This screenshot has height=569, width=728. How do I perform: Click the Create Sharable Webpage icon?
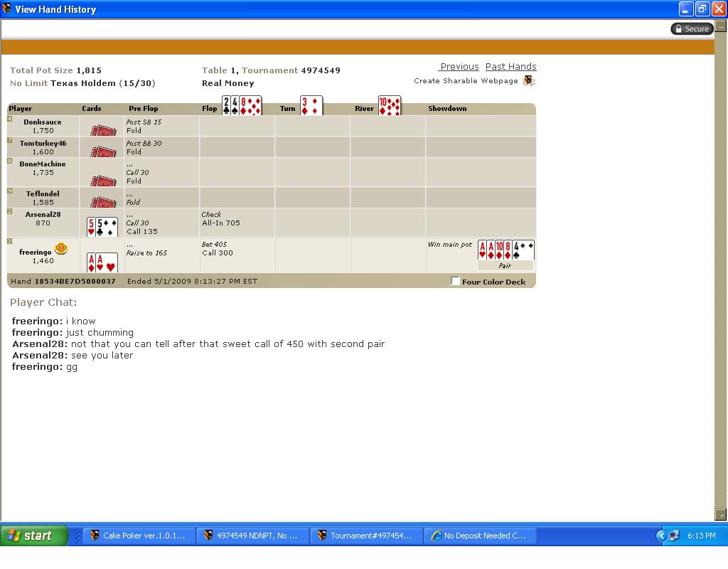pos(528,81)
